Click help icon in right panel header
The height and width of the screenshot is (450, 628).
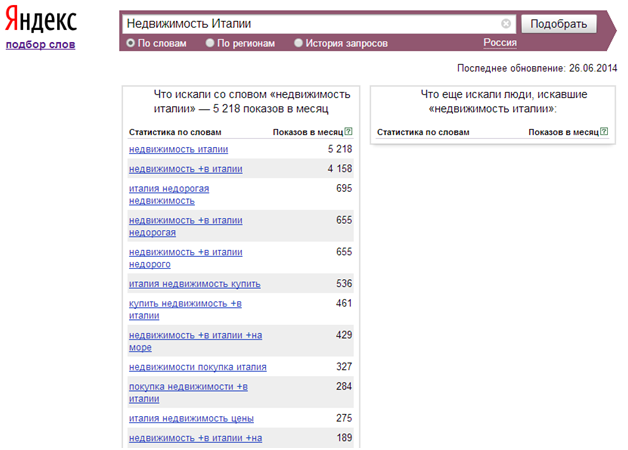coord(604,131)
